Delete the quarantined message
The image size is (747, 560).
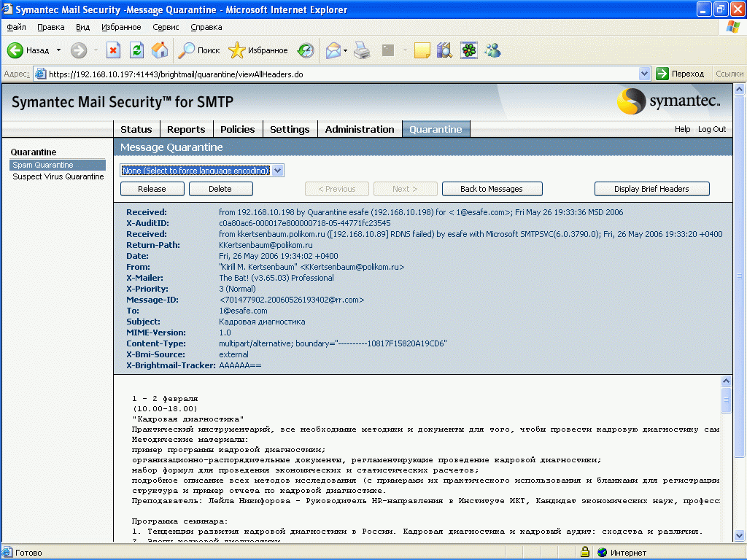coord(220,189)
